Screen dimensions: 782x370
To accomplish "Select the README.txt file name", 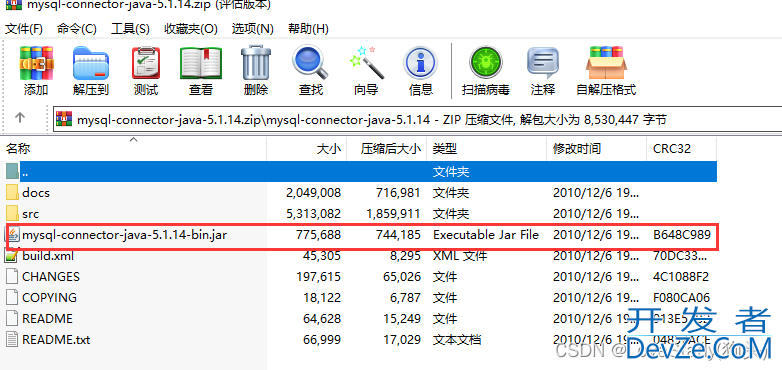I will [x=56, y=340].
